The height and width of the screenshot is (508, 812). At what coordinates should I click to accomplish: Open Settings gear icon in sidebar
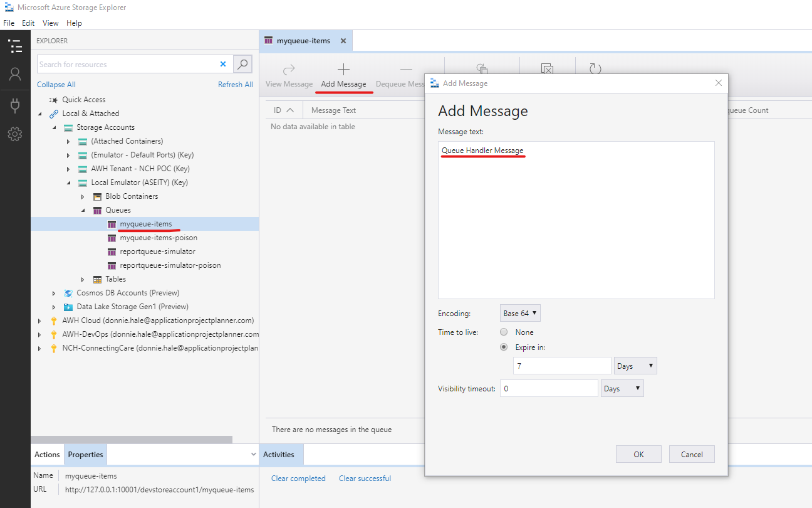click(x=15, y=134)
